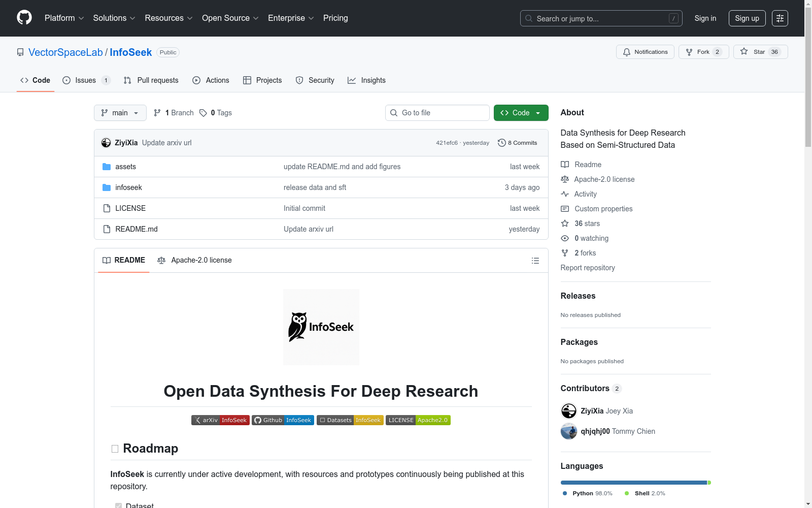Click the Python 98.0% language entry
The height and width of the screenshot is (508, 812).
click(587, 493)
